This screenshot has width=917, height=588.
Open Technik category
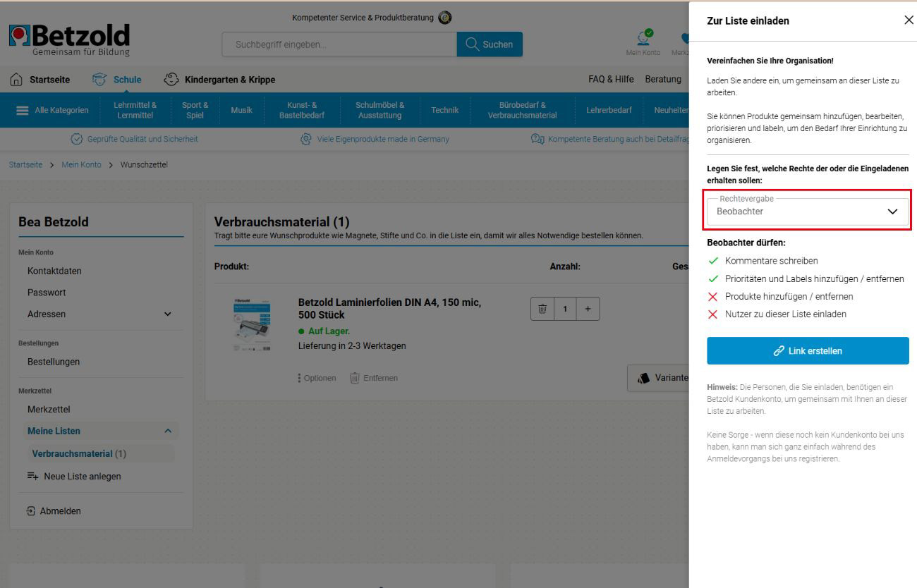coord(444,110)
